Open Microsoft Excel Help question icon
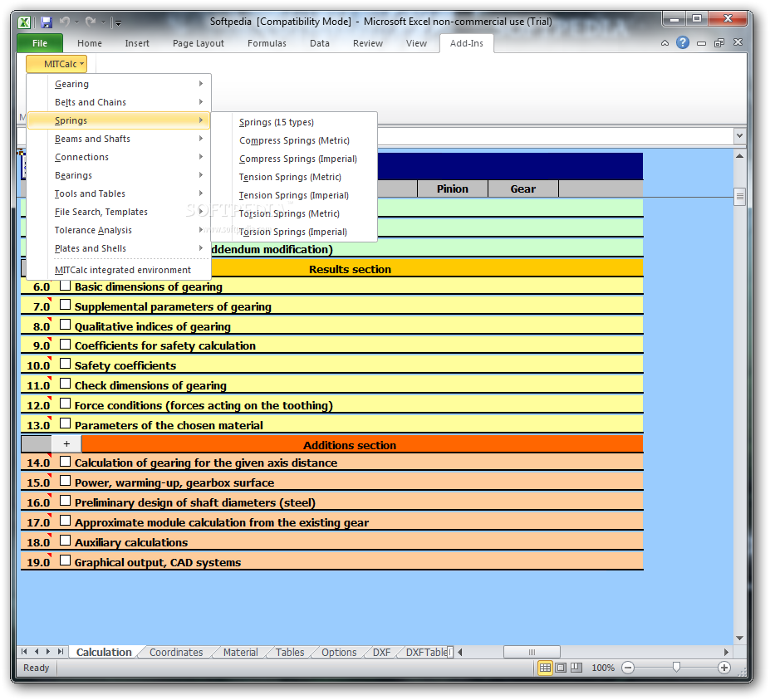 click(683, 42)
